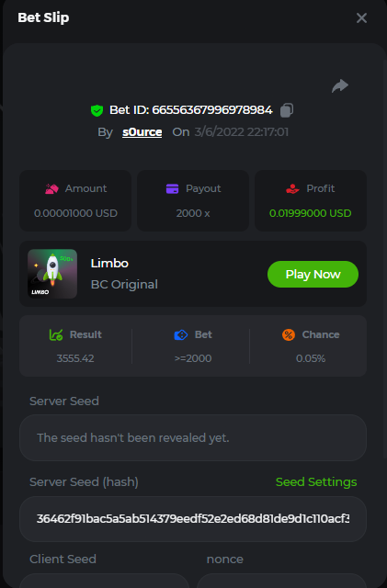Click the purple Payout card icon

tap(172, 188)
